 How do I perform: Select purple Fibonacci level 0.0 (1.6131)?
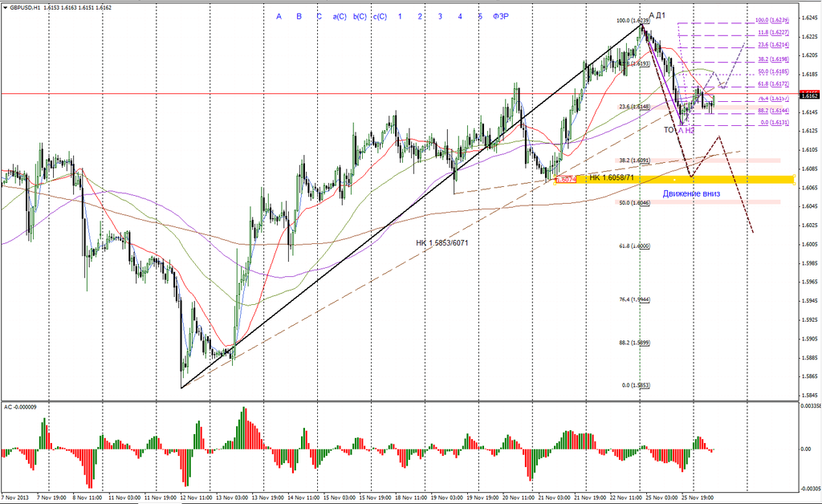pyautogui.click(x=775, y=122)
